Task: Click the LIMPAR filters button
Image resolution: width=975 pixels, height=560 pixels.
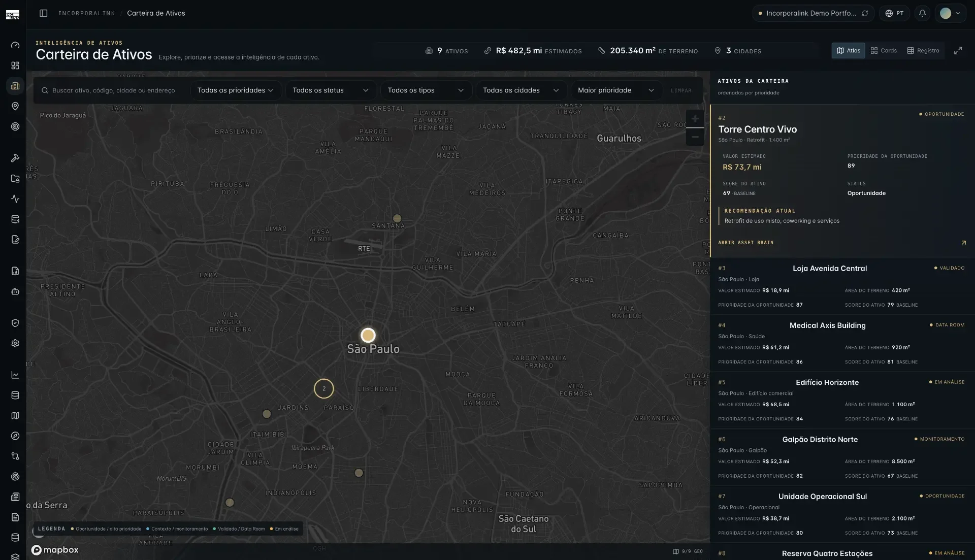Action: coord(681,90)
